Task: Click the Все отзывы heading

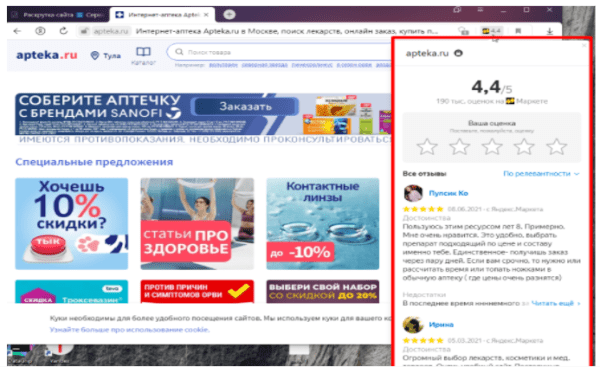Action: point(424,174)
